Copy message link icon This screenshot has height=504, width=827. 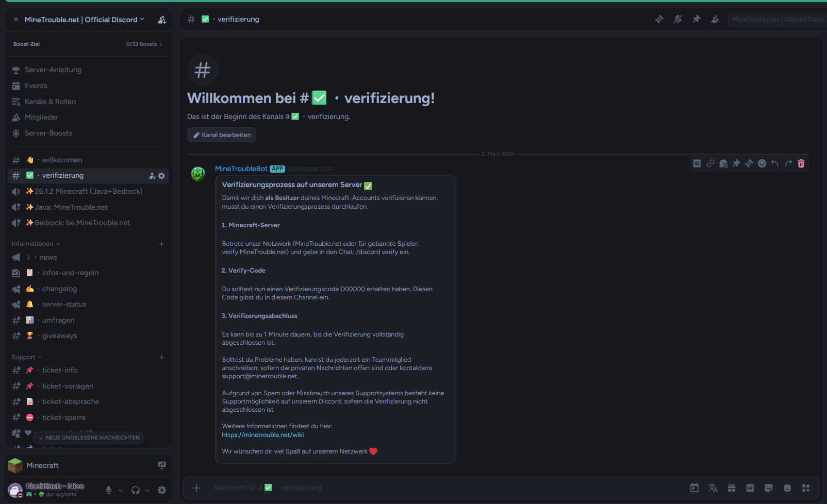pos(710,163)
